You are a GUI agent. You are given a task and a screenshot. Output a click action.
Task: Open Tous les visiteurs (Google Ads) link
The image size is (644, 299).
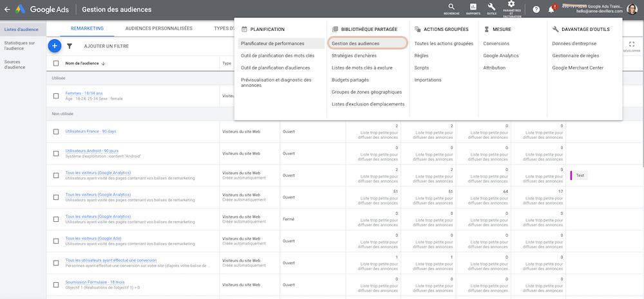[93, 239]
